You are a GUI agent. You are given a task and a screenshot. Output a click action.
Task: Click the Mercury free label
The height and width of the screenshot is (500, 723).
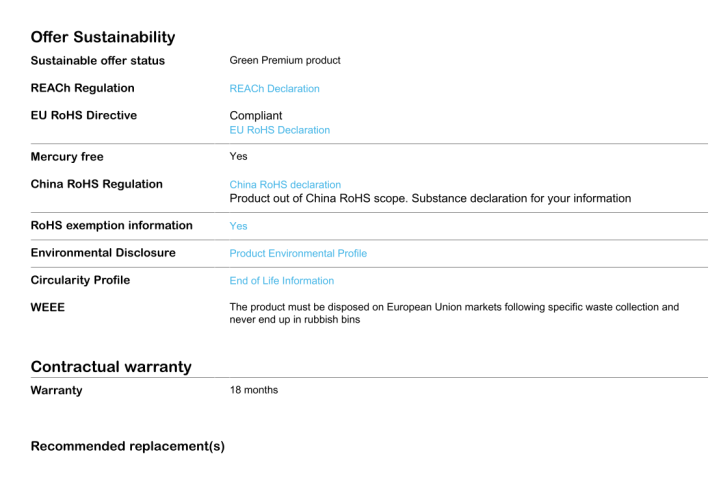pyautogui.click(x=67, y=157)
